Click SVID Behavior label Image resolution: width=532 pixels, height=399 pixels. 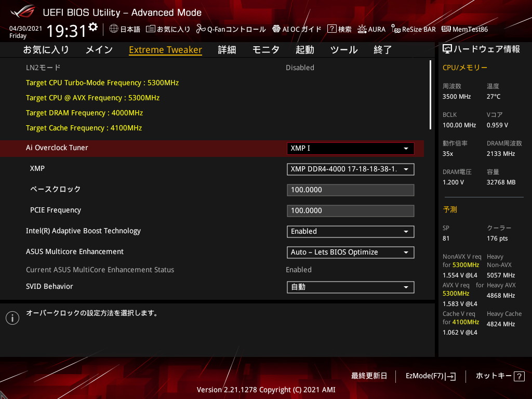tap(49, 286)
